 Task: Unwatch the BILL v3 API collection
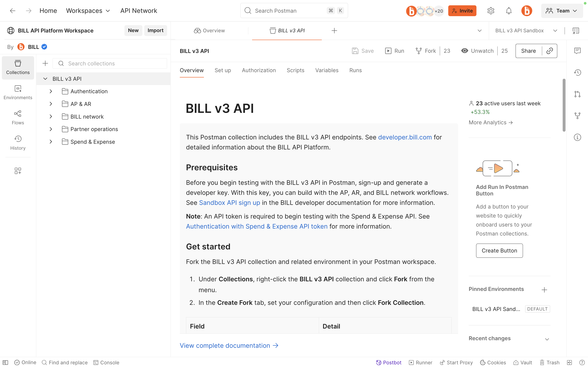(477, 51)
